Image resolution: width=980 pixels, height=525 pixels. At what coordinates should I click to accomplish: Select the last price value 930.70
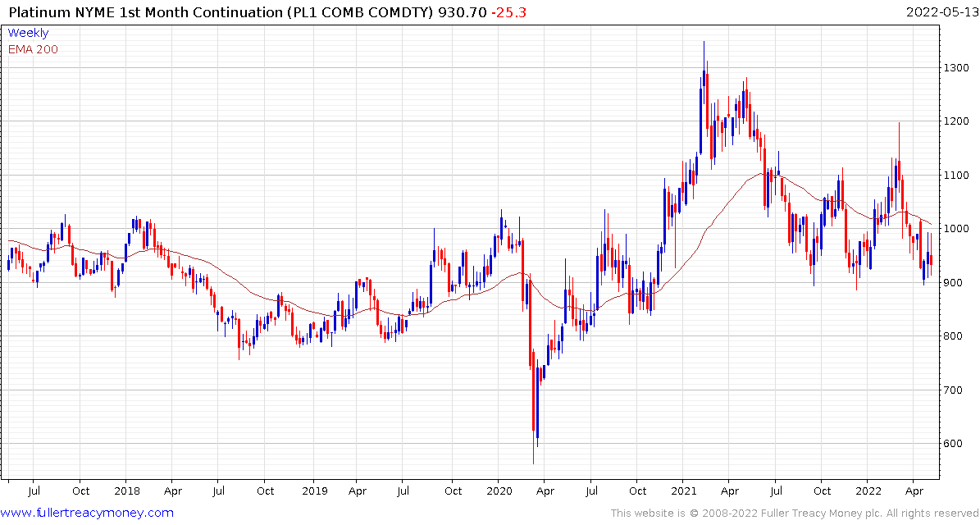pos(461,11)
